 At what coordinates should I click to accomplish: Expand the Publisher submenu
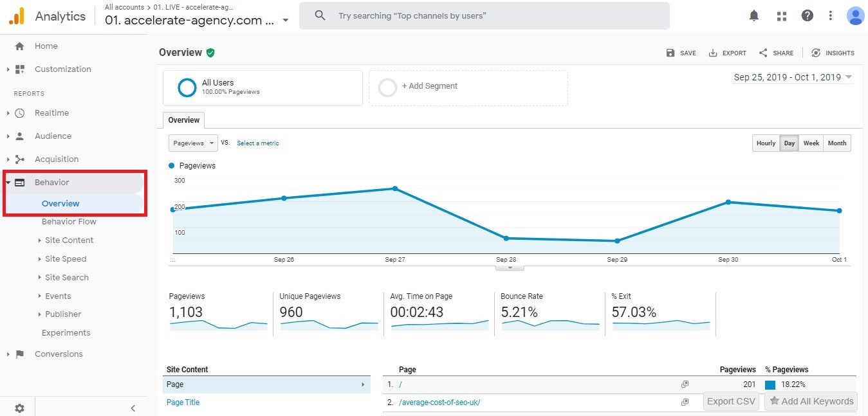40,314
